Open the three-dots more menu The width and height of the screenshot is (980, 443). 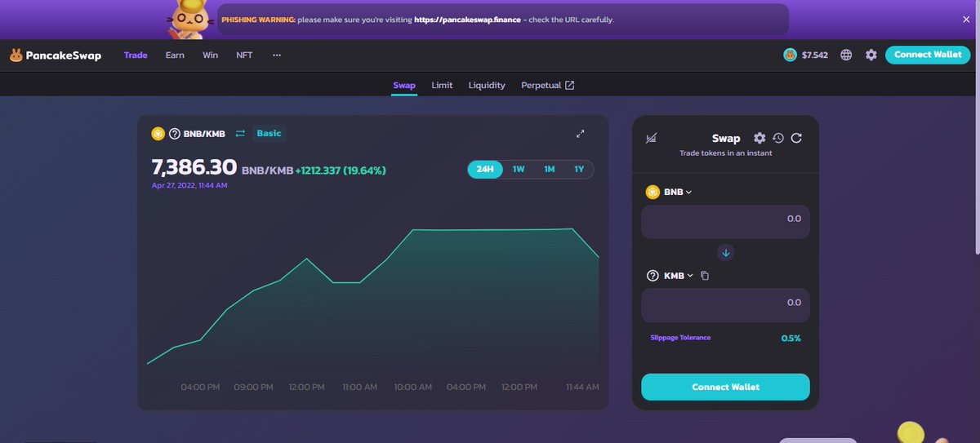click(x=277, y=55)
